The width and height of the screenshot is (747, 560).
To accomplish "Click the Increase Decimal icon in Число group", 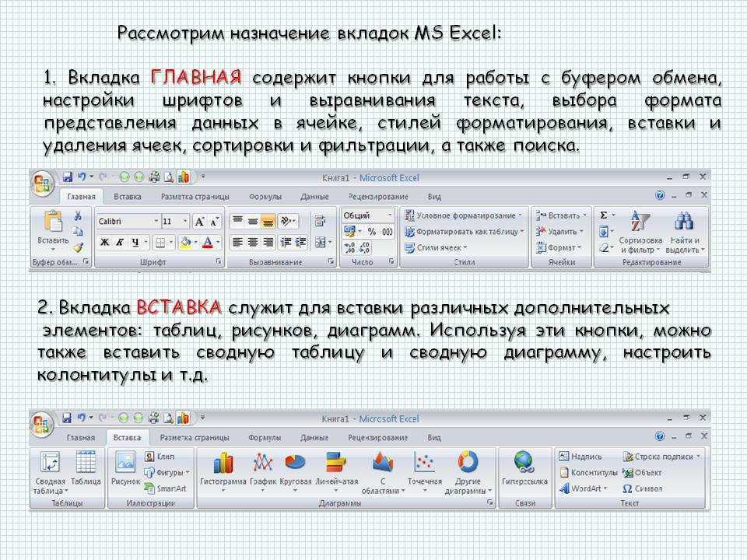I will pos(349,247).
